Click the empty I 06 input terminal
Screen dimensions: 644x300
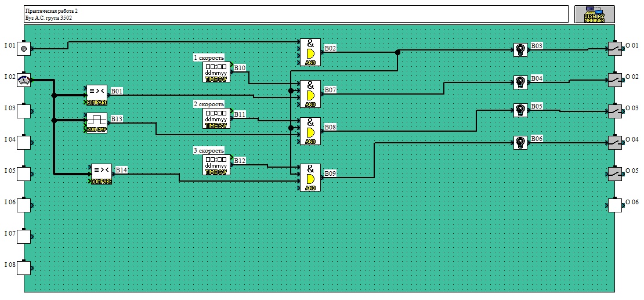tap(24, 205)
